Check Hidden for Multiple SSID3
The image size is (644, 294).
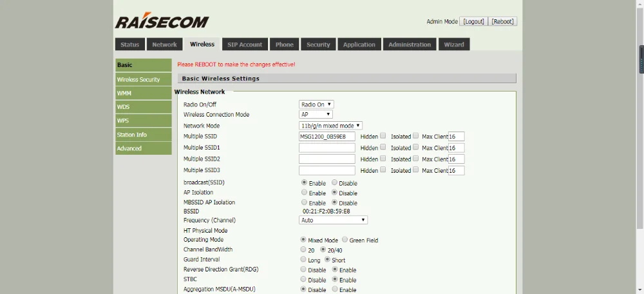383,170
